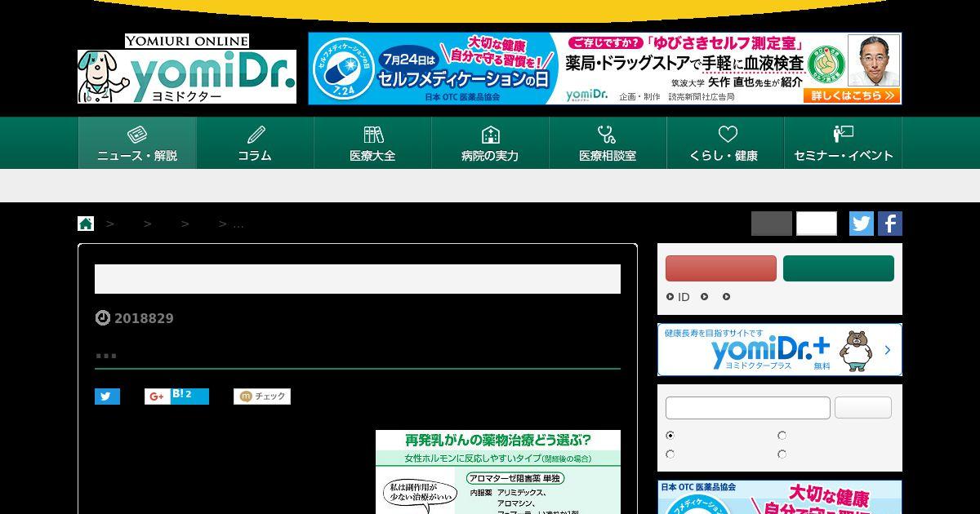Open the 日本 OTC 医薬品協会 sidebar ad
This screenshot has width=980, height=514.
pyautogui.click(x=780, y=497)
